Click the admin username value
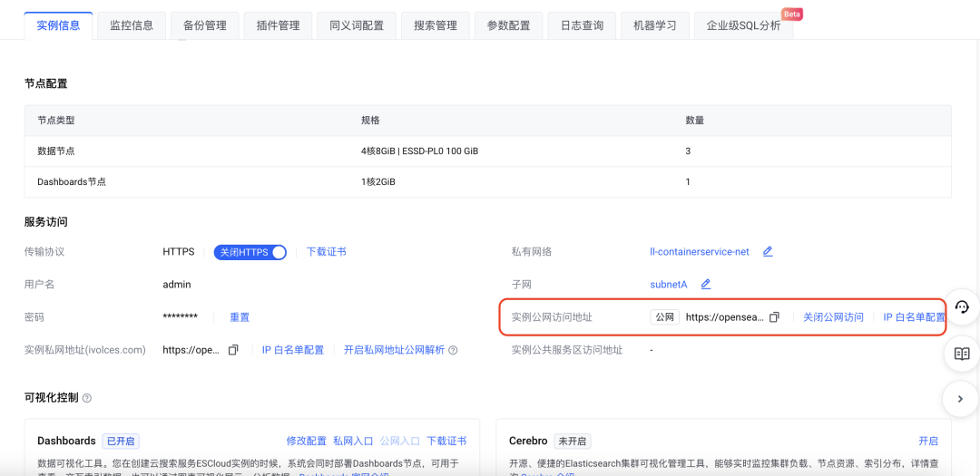Viewport: 980px width, 476px height. click(x=176, y=284)
